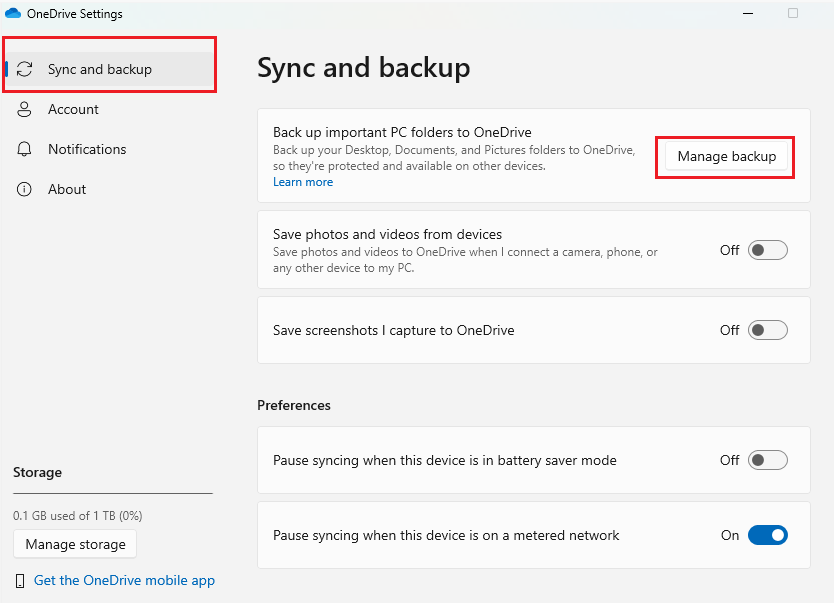Click the Manage storage button
The height and width of the screenshot is (603, 834).
tap(75, 544)
